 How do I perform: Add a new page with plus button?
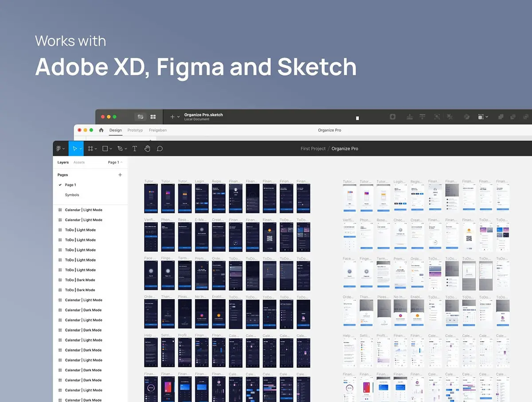pyautogui.click(x=120, y=175)
